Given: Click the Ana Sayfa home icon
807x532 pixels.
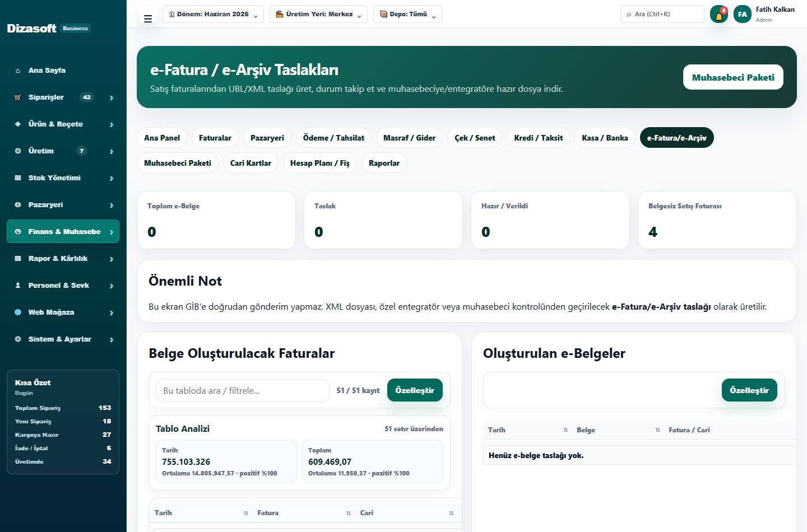Looking at the screenshot, I should click(18, 71).
